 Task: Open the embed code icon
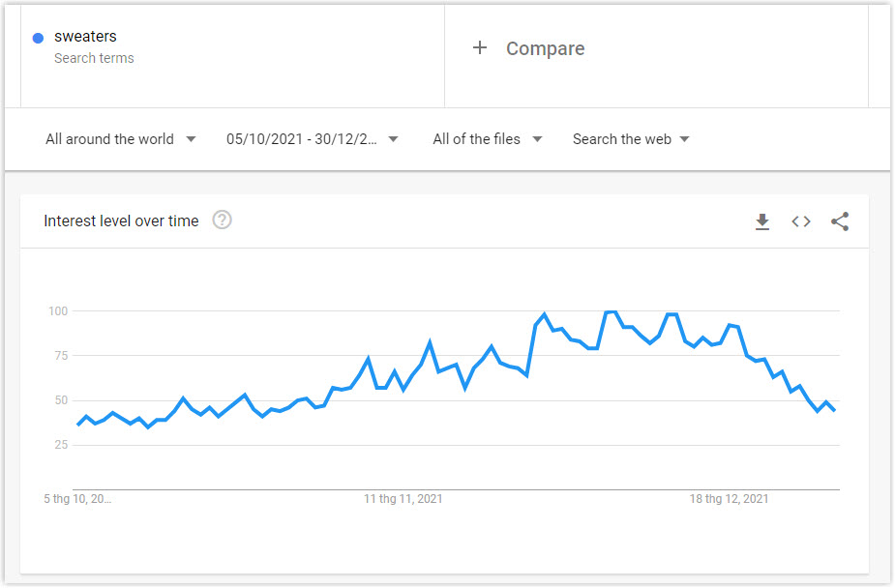click(x=801, y=221)
